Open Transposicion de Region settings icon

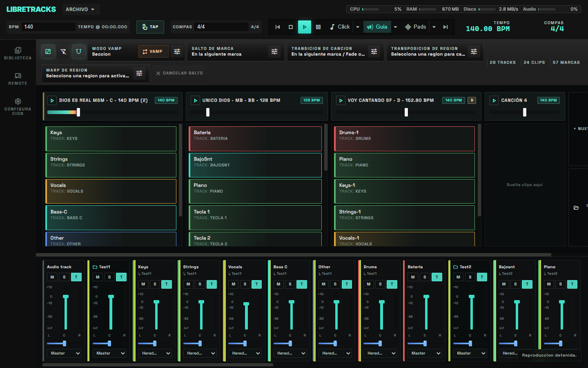click(474, 52)
